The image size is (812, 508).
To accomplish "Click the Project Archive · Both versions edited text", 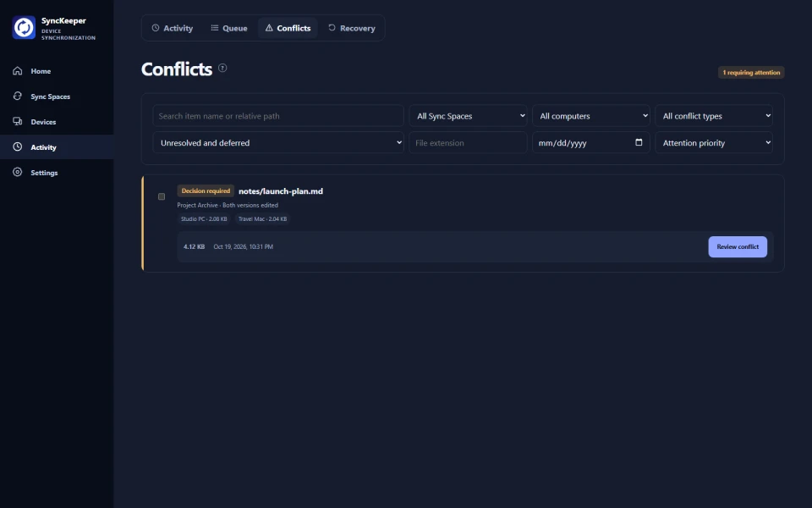I will tap(228, 205).
